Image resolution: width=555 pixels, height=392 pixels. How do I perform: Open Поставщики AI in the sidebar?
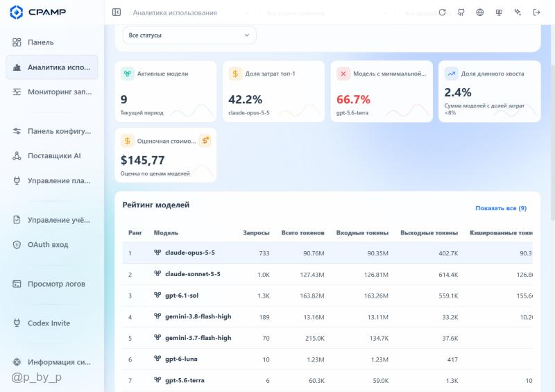[51, 156]
